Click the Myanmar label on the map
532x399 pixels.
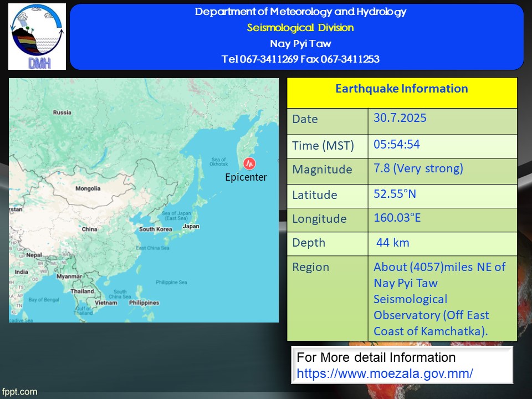pos(69,276)
